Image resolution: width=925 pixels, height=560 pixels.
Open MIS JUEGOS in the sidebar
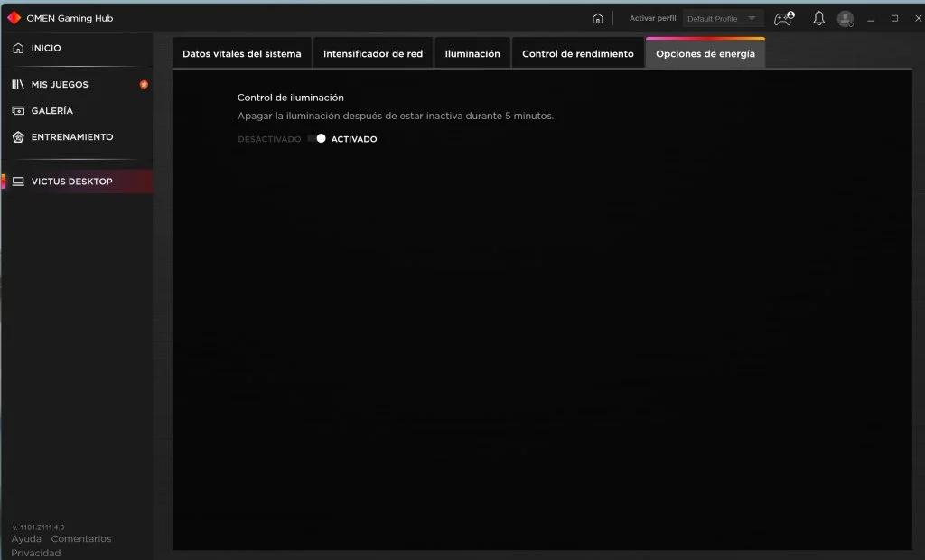(x=77, y=84)
